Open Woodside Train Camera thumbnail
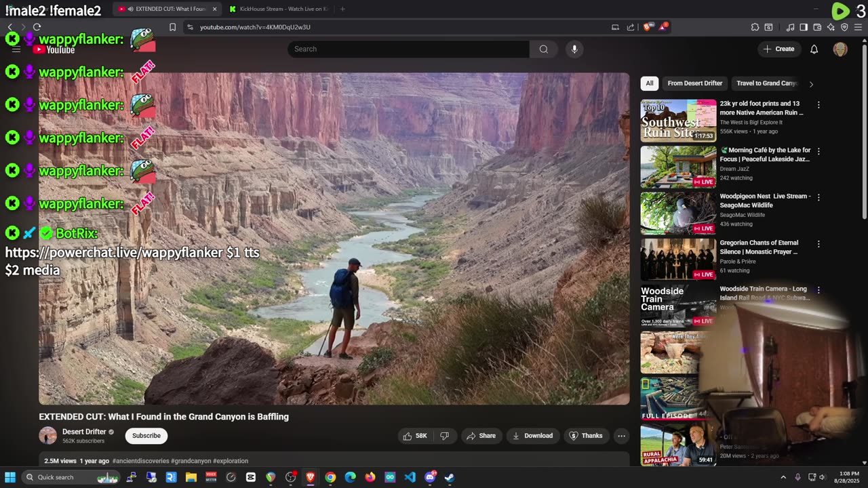Image resolution: width=868 pixels, height=488 pixels. pos(678,305)
